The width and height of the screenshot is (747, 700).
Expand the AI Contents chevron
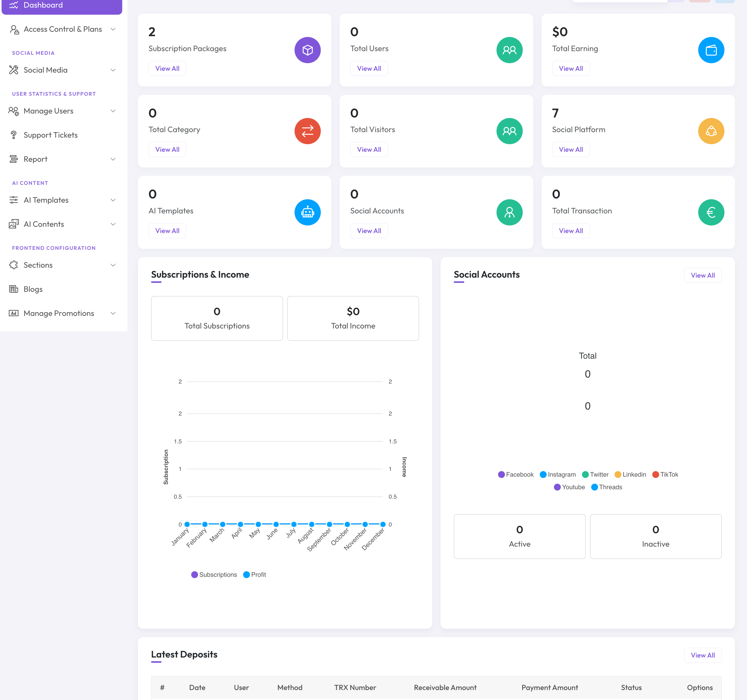113,224
